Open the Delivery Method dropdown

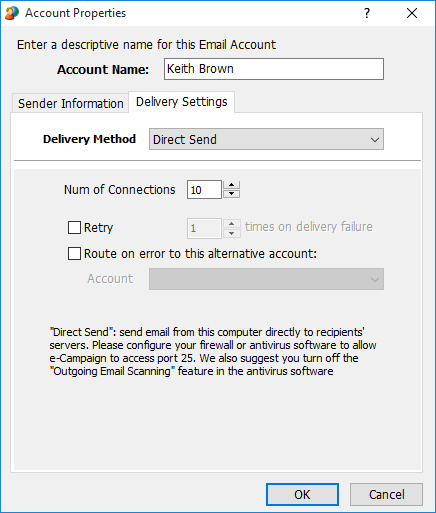click(266, 139)
